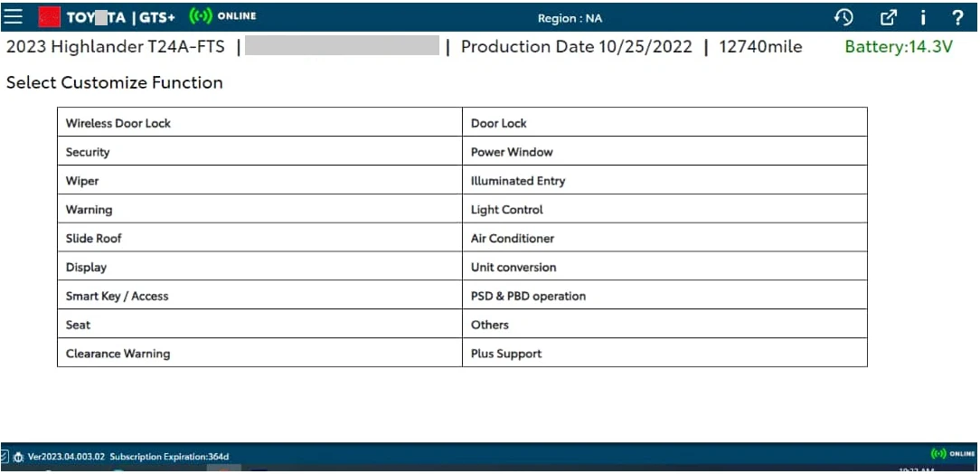
Task: Click the green ONLINE status icon
Action: tap(200, 17)
